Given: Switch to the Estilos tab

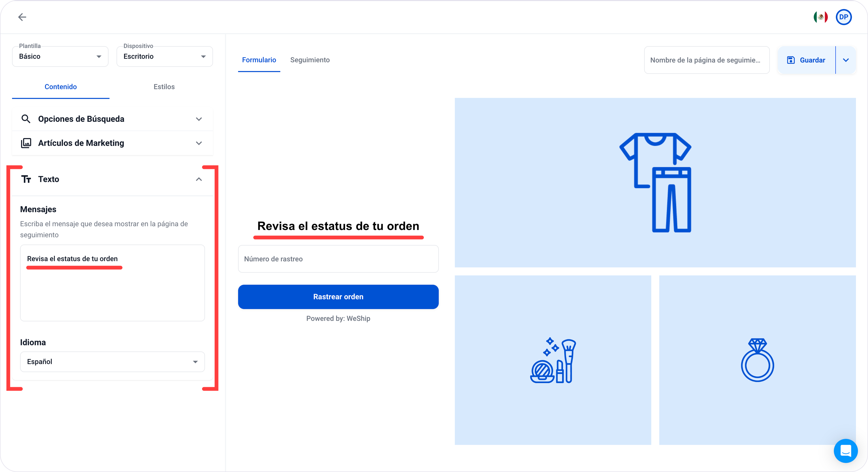Looking at the screenshot, I should 164,87.
